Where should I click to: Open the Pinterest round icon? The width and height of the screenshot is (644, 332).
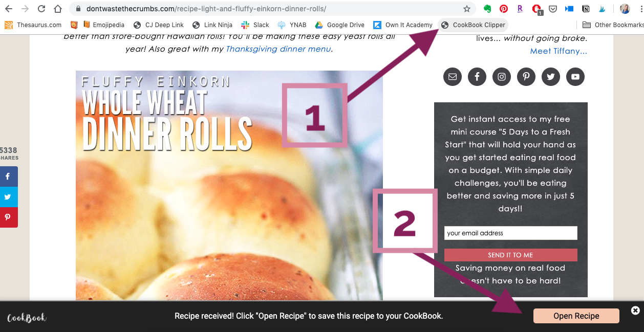(526, 77)
